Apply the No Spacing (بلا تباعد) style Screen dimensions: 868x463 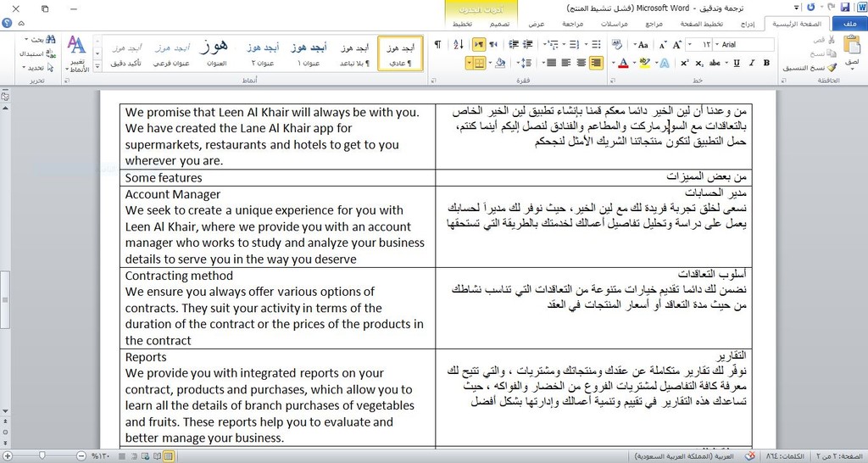coord(354,53)
